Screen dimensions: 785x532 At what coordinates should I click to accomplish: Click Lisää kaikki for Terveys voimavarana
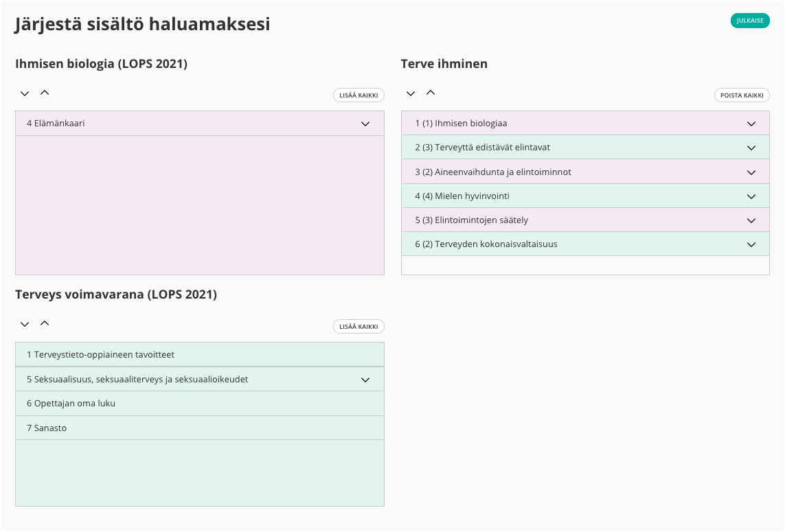pyautogui.click(x=359, y=327)
